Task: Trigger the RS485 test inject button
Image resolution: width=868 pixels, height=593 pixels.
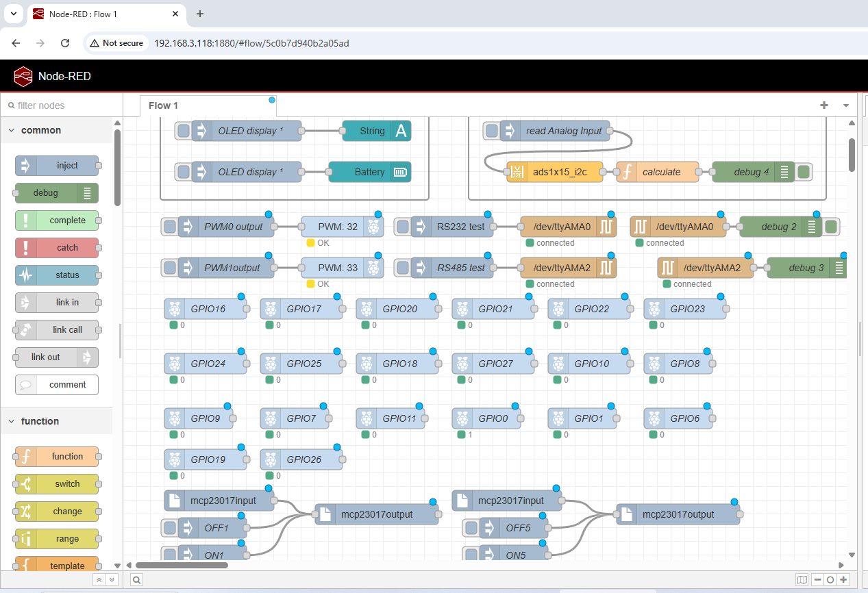Action: coord(403,268)
